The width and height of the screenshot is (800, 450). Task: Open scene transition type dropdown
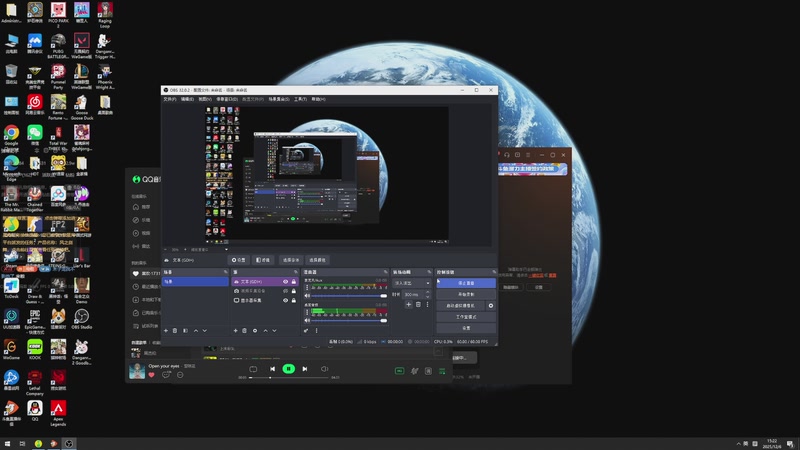(x=412, y=283)
